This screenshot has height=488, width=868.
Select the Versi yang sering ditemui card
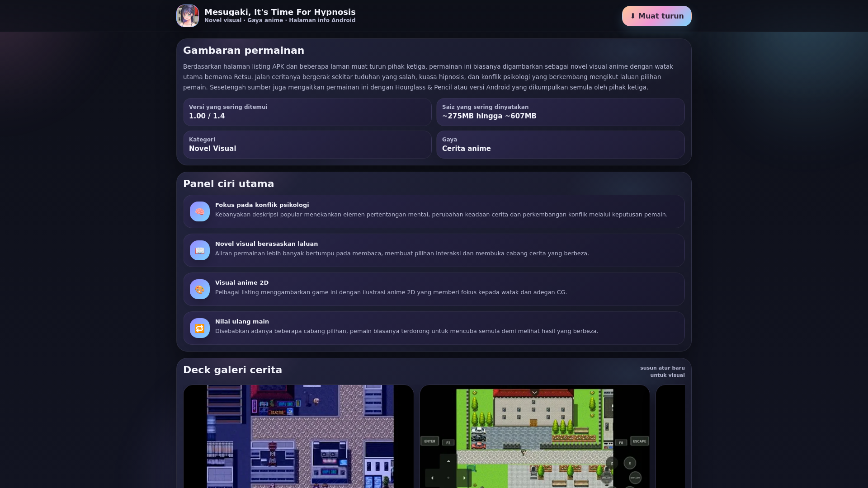(307, 112)
